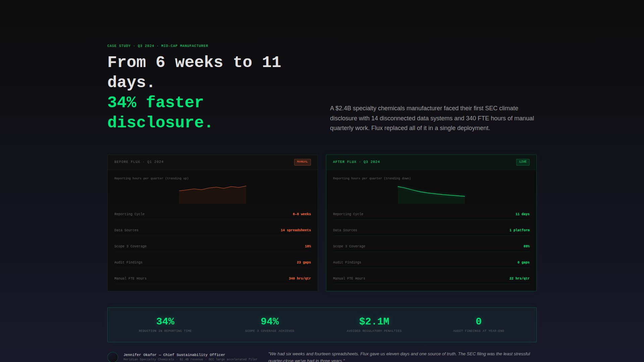Click 'Reporting hours per quarter (trending down)' caption
Screen dimensions: 644x362
click(x=372, y=178)
